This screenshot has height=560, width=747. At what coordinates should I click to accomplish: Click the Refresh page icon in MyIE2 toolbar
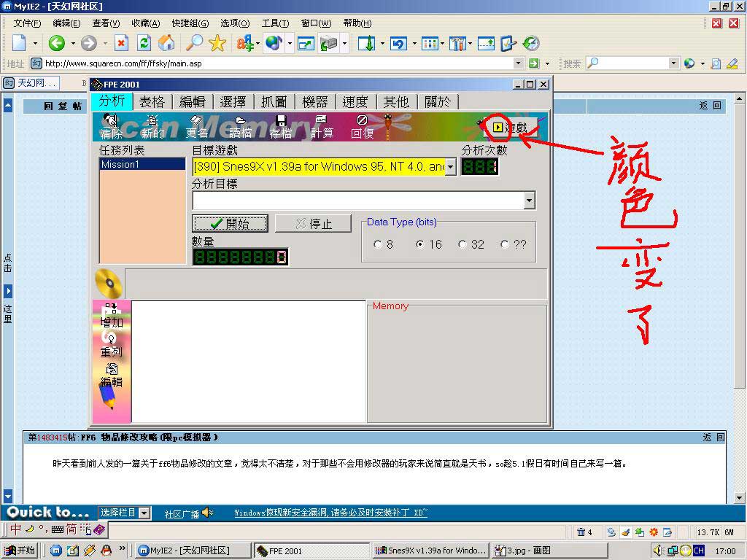[144, 43]
